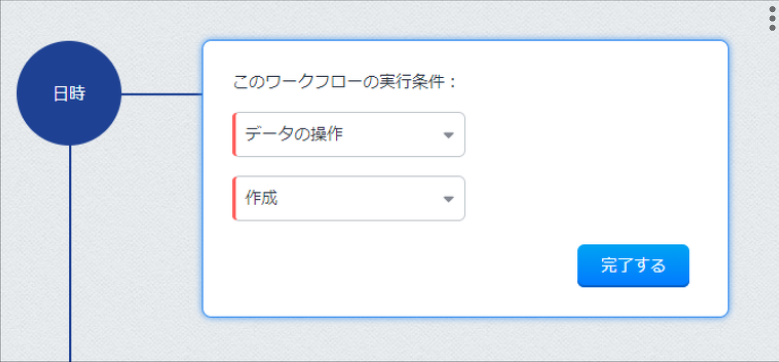The width and height of the screenshot is (779, 362).
Task: Click the vertical flow line below the 日時 node
Action: point(70,253)
